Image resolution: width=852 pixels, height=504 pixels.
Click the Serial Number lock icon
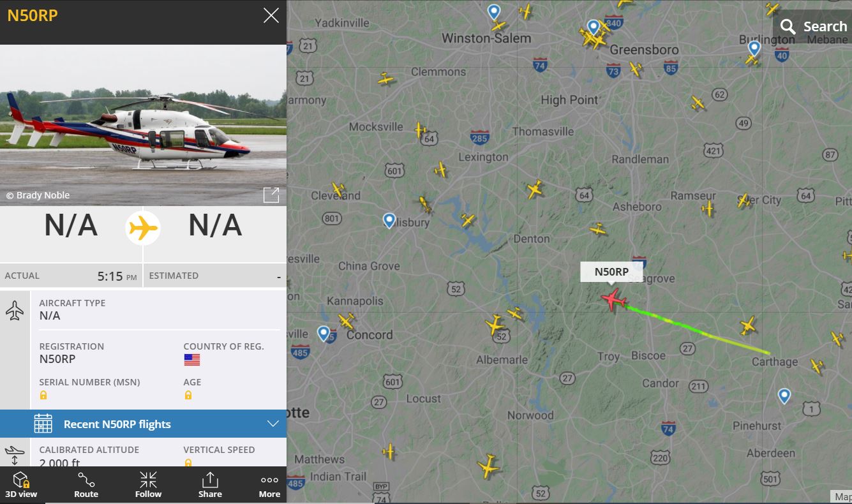click(43, 395)
